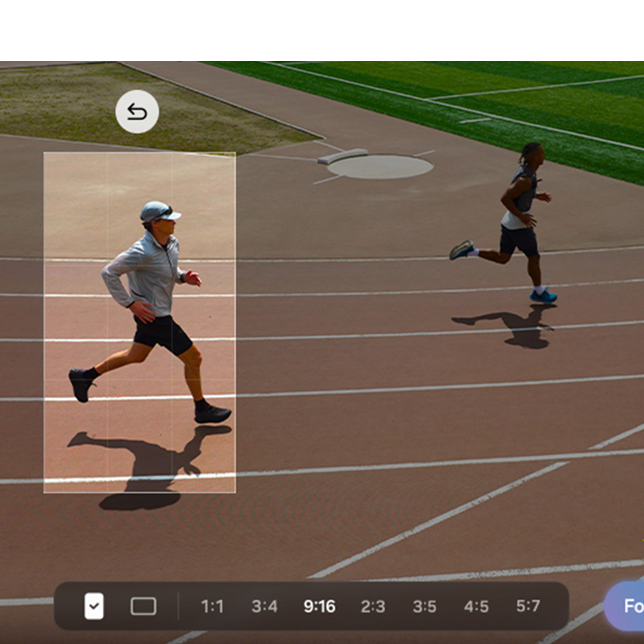The width and height of the screenshot is (644, 644).
Task: Choose the 5:7 aspect ratio
Action: tap(528, 606)
